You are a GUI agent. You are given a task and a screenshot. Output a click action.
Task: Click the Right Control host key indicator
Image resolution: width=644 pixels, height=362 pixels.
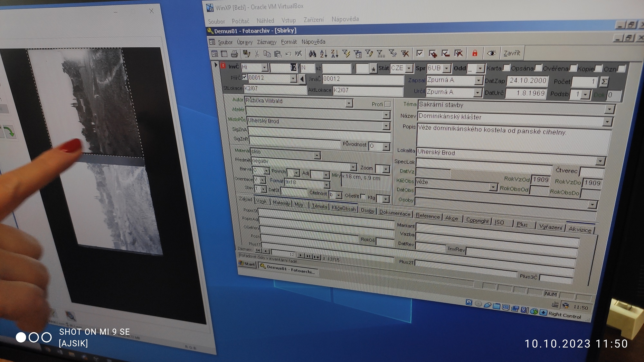565,315
